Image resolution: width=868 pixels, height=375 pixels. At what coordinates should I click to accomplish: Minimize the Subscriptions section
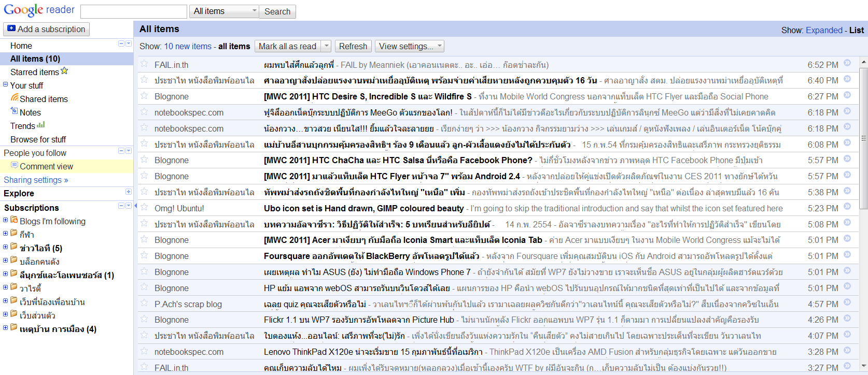click(121, 206)
